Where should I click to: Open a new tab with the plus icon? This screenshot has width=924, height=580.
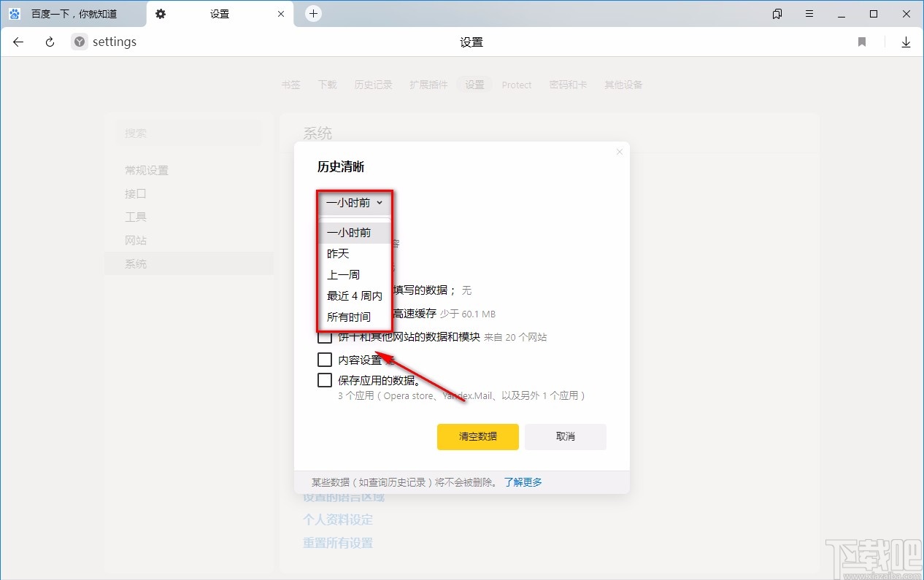[x=313, y=13]
